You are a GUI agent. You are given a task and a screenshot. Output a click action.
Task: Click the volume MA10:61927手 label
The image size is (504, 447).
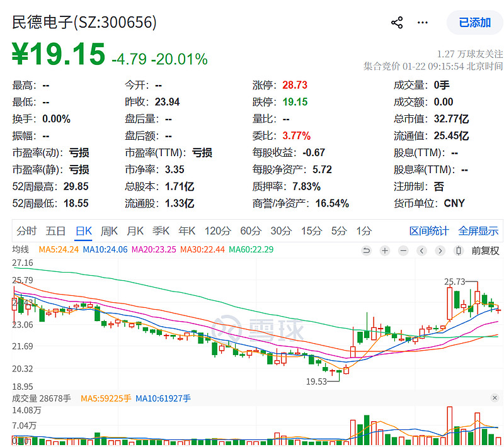(163, 399)
